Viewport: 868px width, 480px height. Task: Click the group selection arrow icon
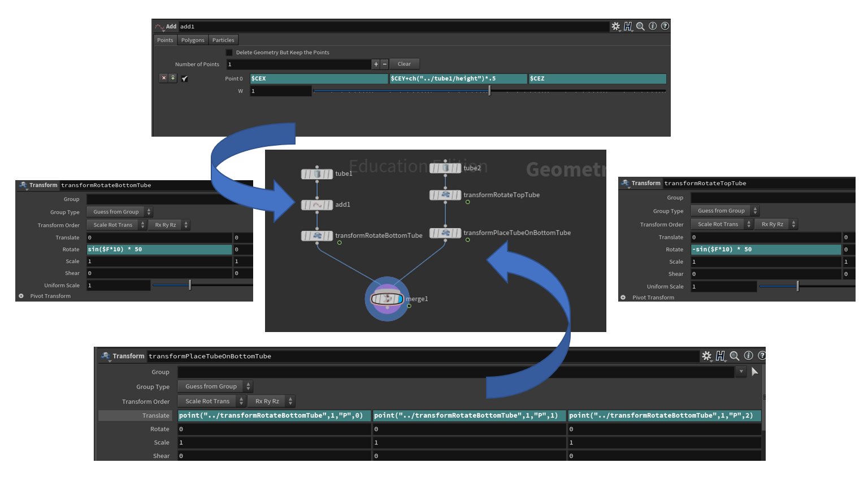click(x=754, y=372)
